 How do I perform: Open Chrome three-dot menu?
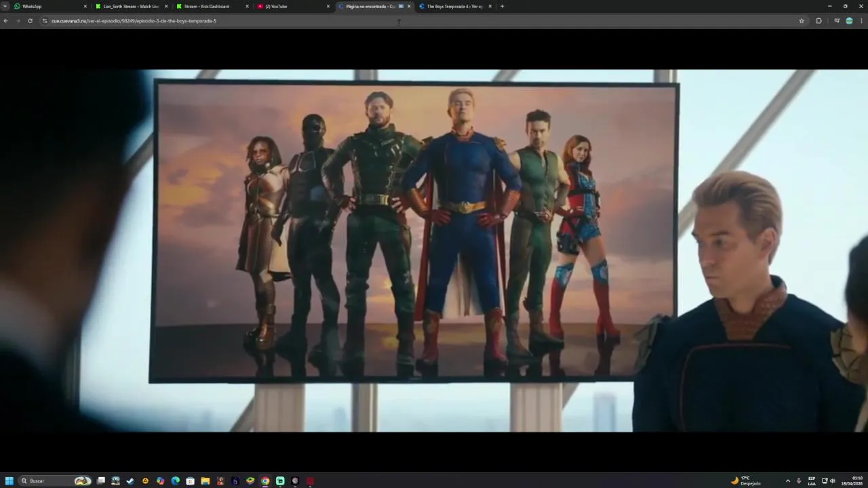pos(862,21)
